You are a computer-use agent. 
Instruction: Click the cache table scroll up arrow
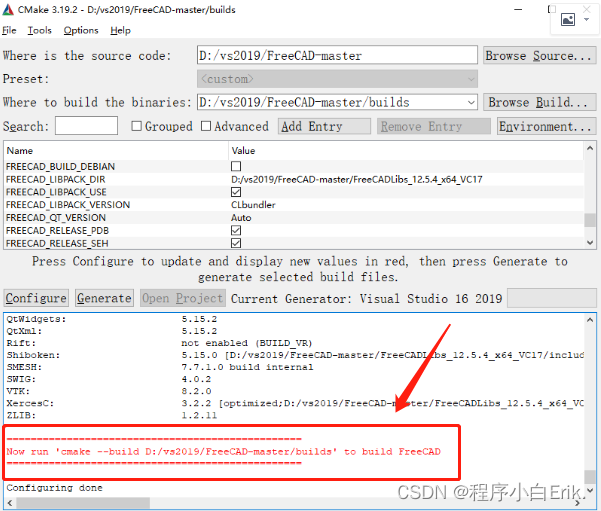[x=590, y=148]
